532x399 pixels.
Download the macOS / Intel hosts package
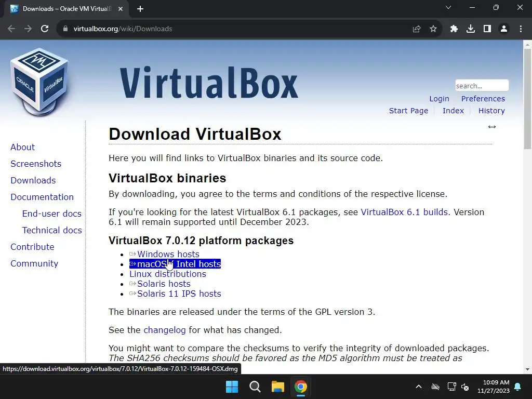pyautogui.click(x=175, y=264)
